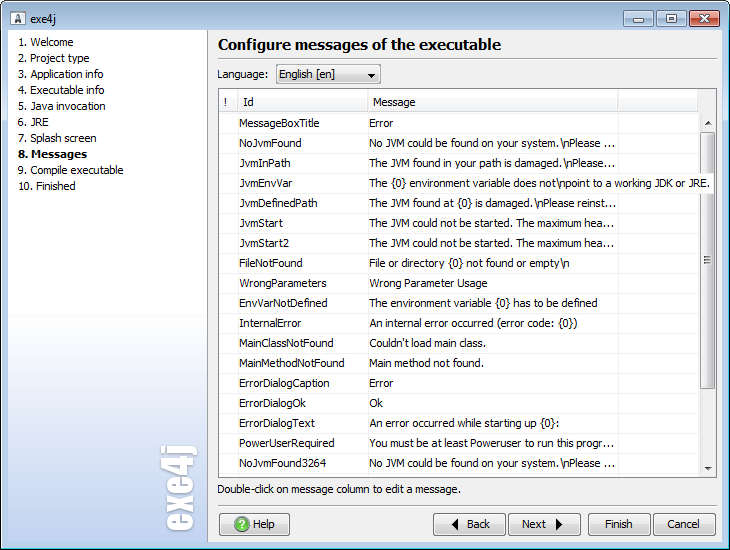Viewport: 730px width, 550px height.
Task: Click message 'An internal error occurred (error code: {0})'
Action: [x=473, y=324]
